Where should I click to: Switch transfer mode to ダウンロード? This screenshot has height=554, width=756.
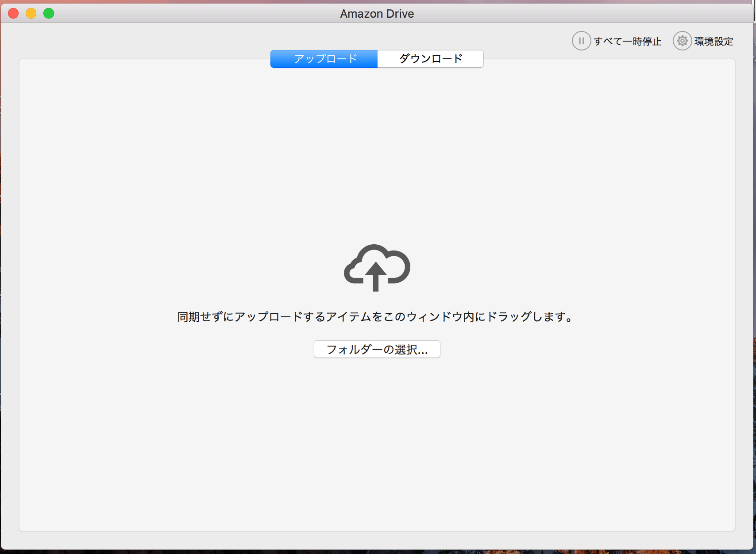(430, 58)
